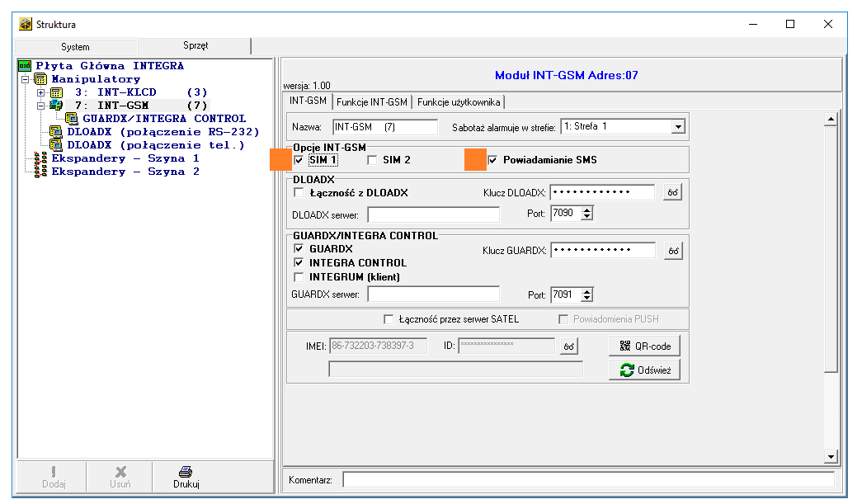
Task: Click the Struktura window title icon
Action: point(26,24)
